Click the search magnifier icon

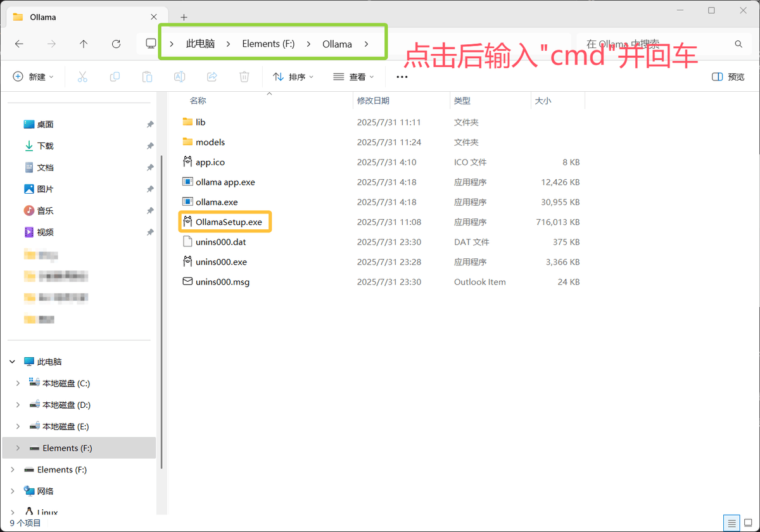tap(738, 44)
